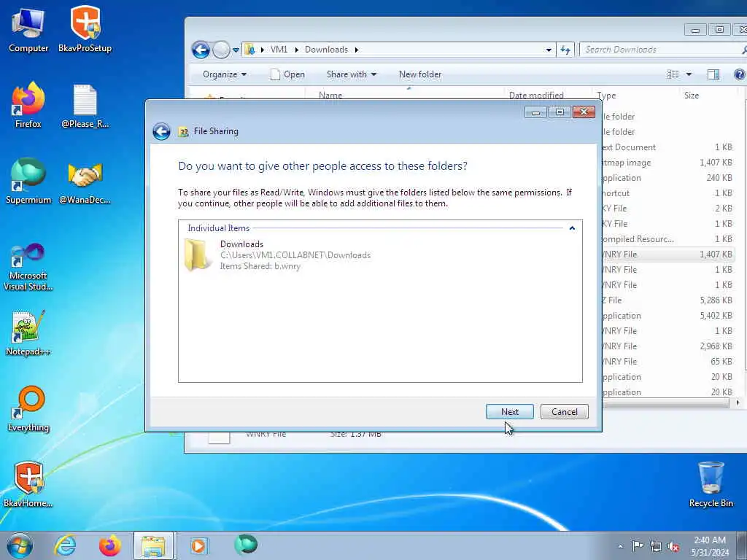Screen dimensions: 747x560
Task: Click the network tray icon
Action: (656, 546)
